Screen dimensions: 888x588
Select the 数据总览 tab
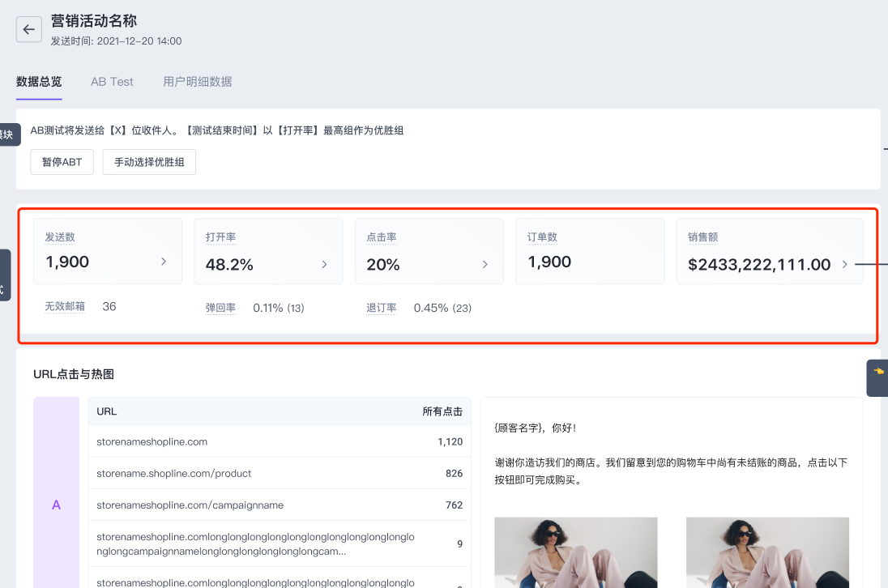point(39,82)
